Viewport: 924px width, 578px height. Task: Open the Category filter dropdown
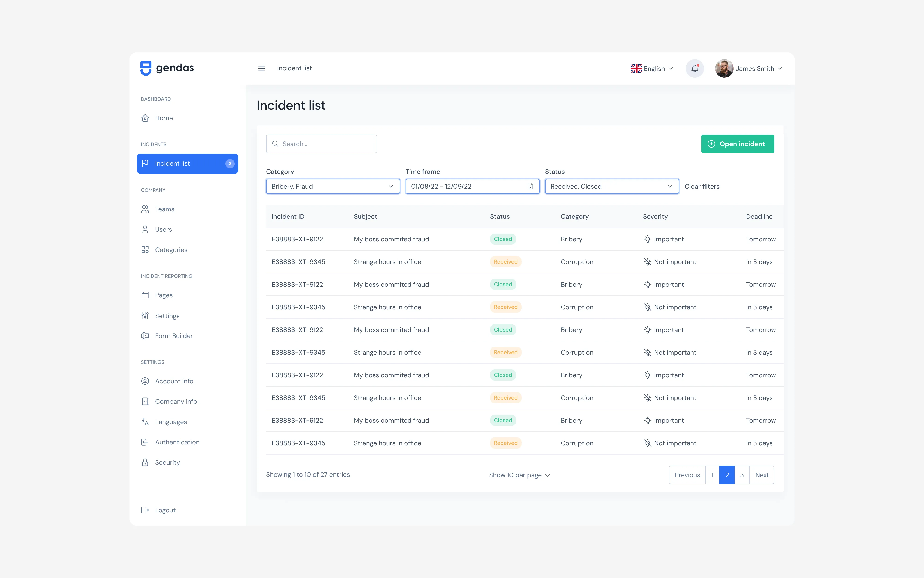333,187
